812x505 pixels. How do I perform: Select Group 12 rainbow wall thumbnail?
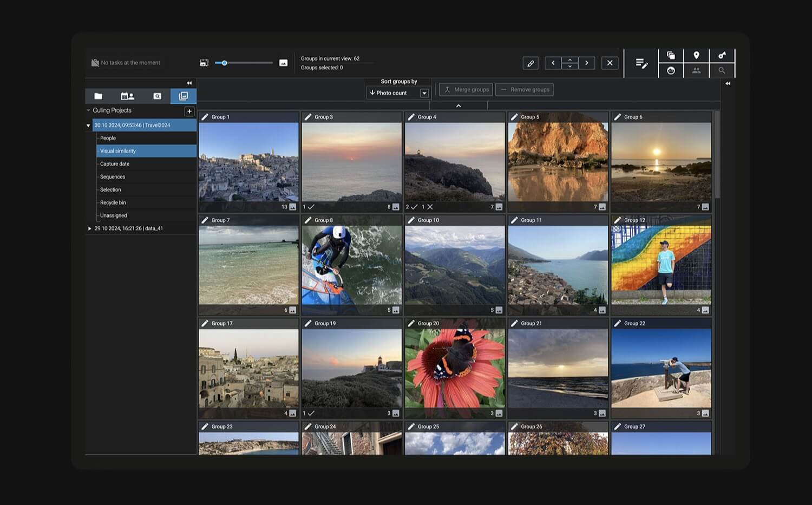pyautogui.click(x=662, y=265)
